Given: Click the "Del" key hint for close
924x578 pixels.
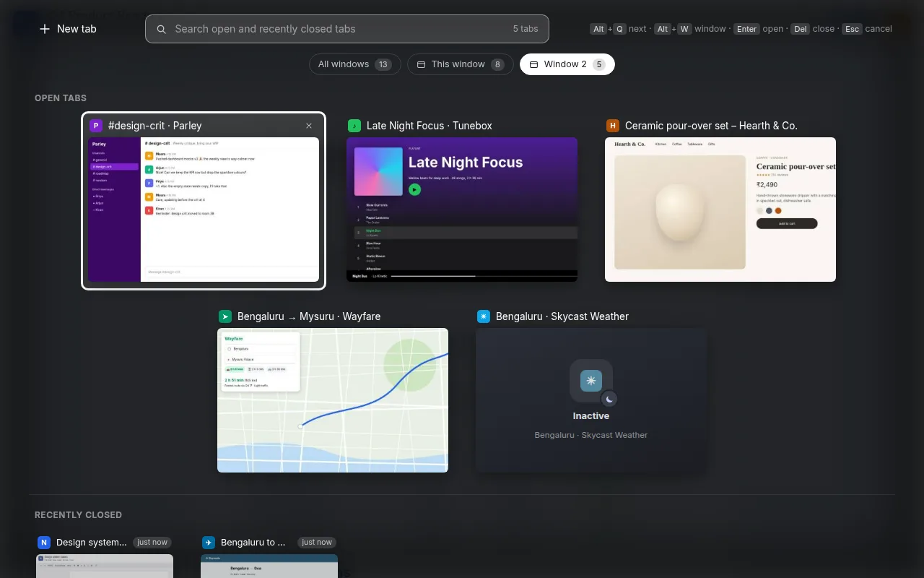Looking at the screenshot, I should (x=800, y=29).
